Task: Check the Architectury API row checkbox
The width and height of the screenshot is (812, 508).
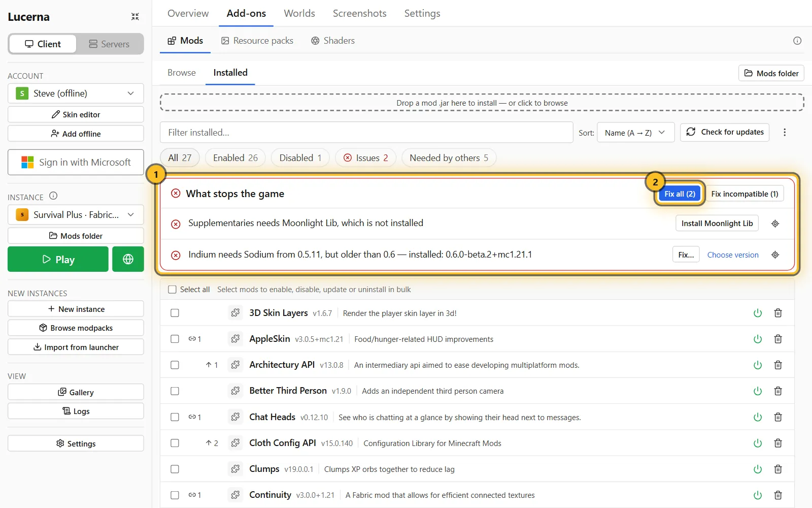Action: (175, 365)
